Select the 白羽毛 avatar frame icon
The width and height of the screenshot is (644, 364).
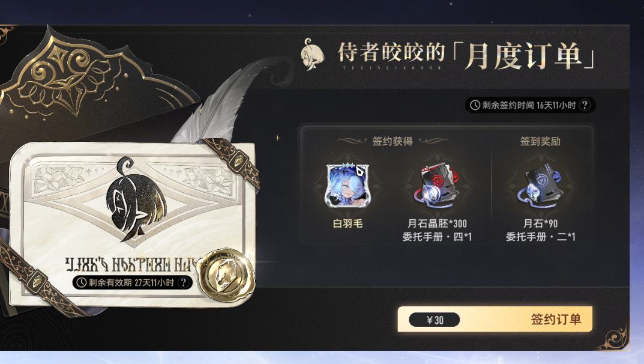pyautogui.click(x=348, y=185)
